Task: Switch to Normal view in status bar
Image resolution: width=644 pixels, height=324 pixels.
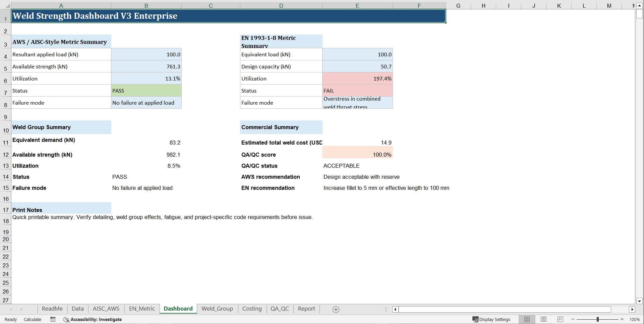Action: pos(527,319)
